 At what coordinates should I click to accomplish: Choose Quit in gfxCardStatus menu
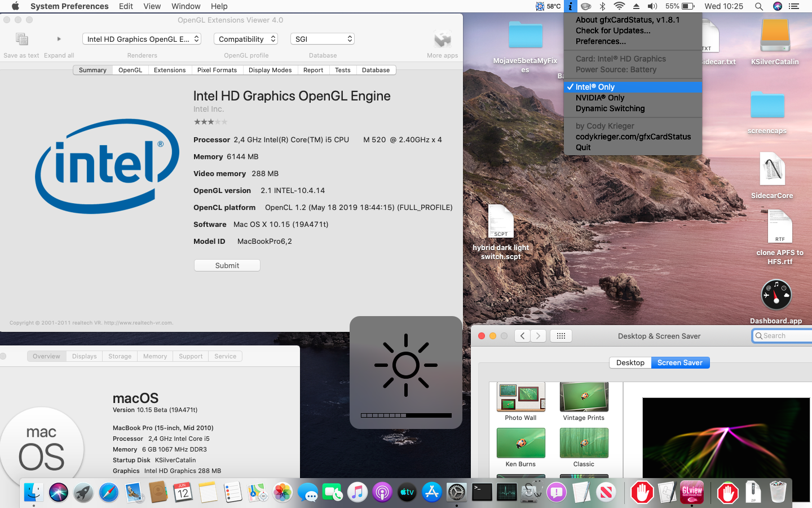point(633,147)
